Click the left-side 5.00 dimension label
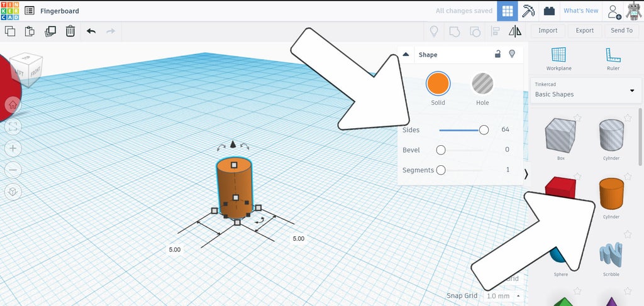This screenshot has width=644, height=306. pyautogui.click(x=175, y=249)
